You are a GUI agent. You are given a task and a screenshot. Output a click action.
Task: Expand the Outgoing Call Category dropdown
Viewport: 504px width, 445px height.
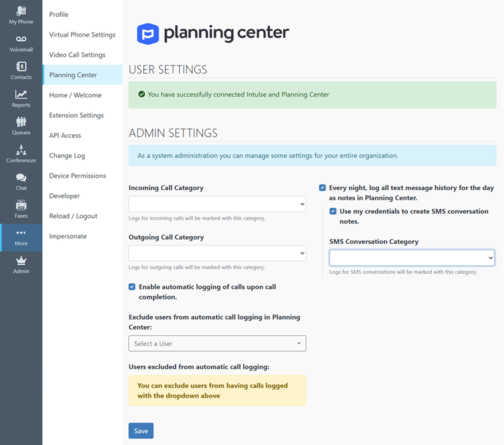click(x=217, y=253)
